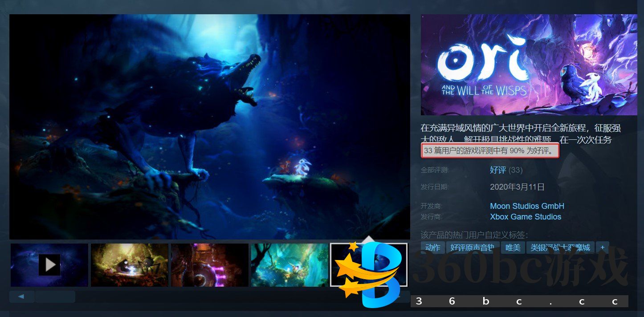Select the thumbnail with the glowing spider creature
The width and height of the screenshot is (644, 317).
(x=129, y=264)
